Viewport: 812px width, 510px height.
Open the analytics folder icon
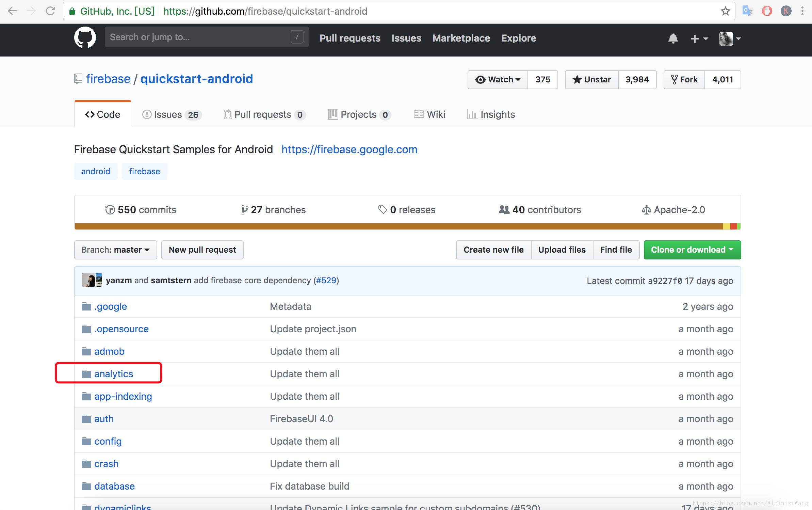(x=86, y=373)
